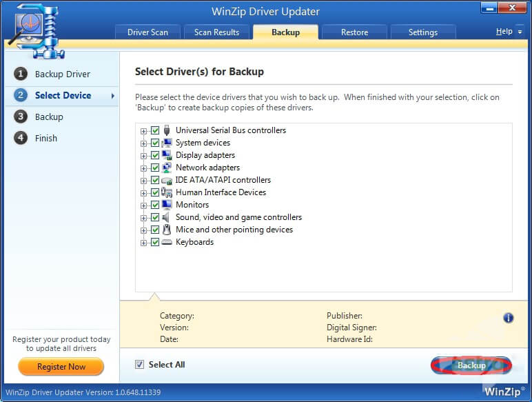Select the Keyboards row label

coord(195,242)
